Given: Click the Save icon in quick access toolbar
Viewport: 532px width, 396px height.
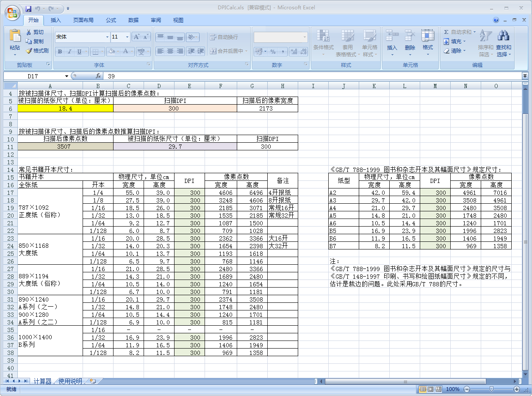Looking at the screenshot, I should click(28, 8).
